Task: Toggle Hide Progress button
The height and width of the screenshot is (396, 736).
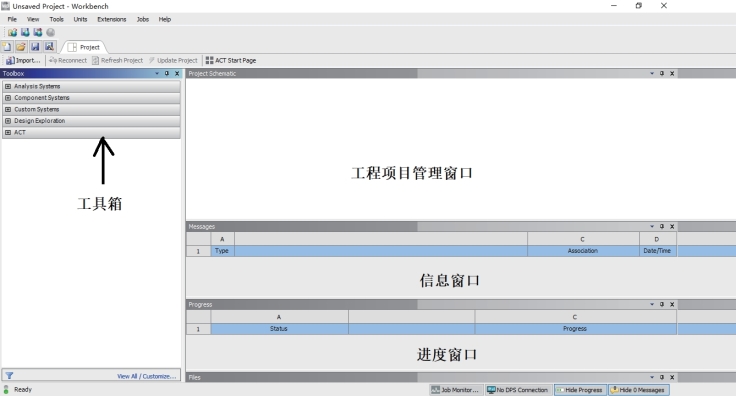Action: [x=580, y=390]
